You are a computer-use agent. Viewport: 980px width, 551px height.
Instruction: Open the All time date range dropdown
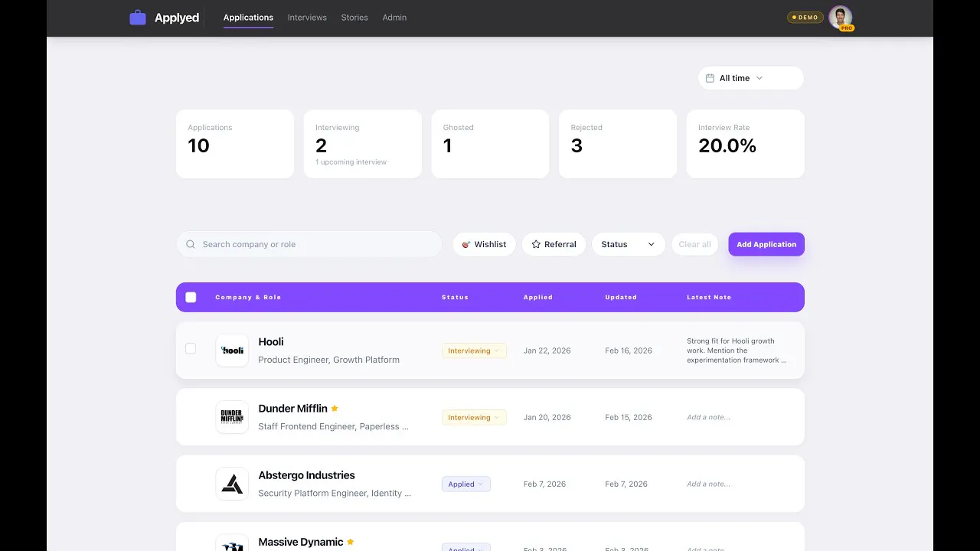[x=751, y=78]
